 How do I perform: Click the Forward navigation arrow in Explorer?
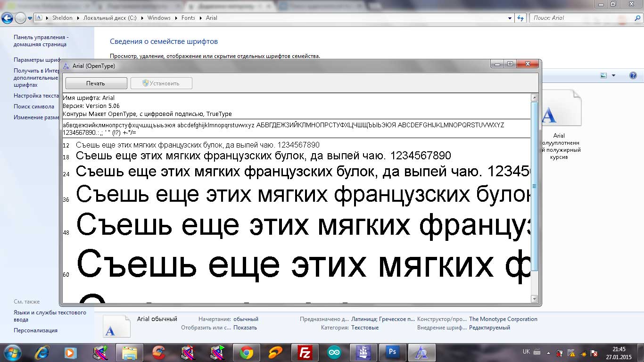coord(20,18)
